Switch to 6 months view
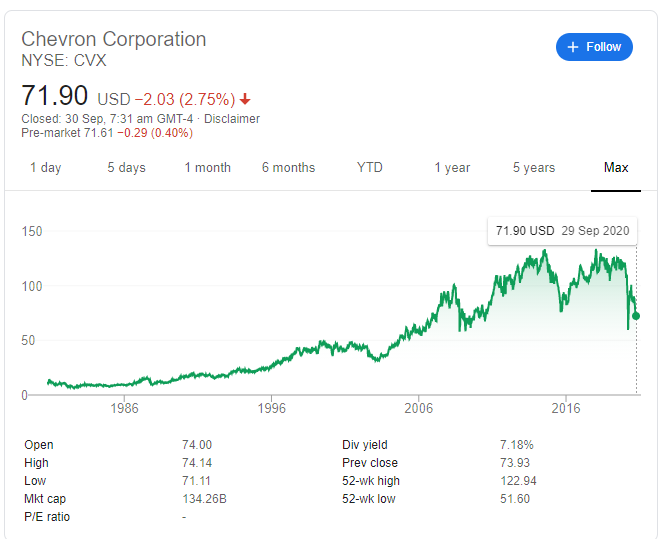 pos(288,167)
